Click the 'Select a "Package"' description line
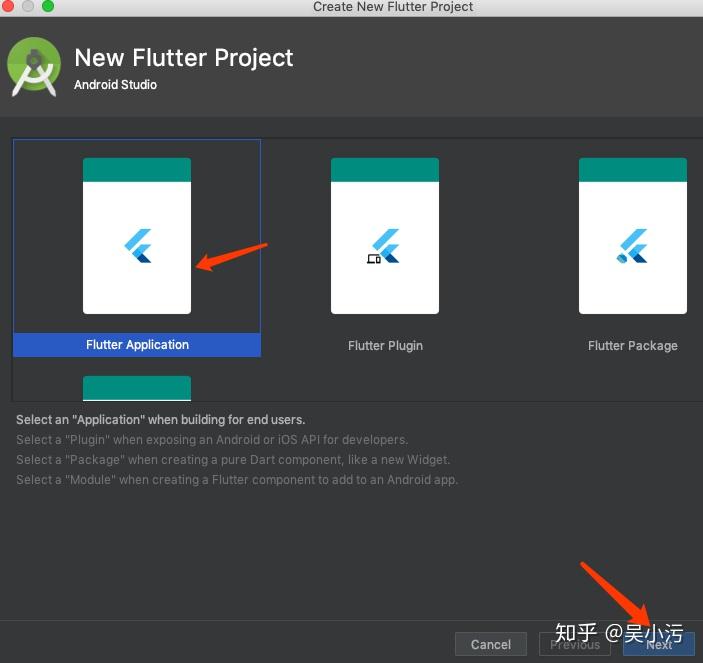This screenshot has width=703, height=663. (x=233, y=459)
